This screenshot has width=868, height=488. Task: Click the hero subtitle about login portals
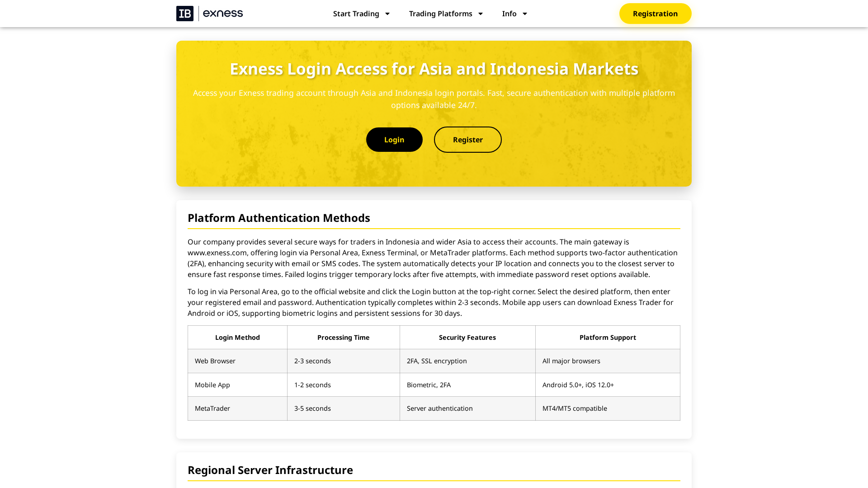point(434,99)
